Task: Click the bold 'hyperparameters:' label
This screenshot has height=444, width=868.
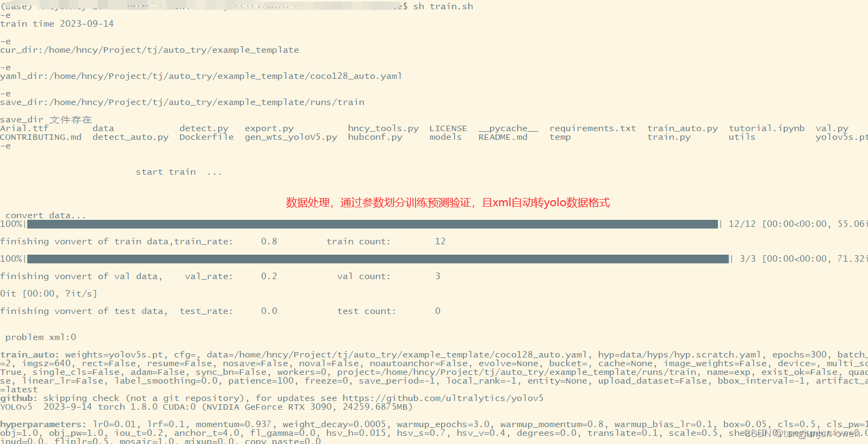Action: [44, 424]
